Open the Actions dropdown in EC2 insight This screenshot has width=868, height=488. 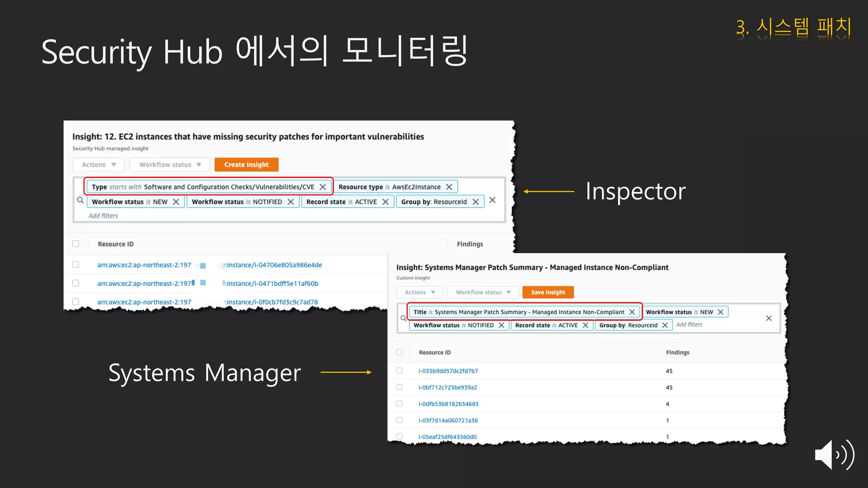[98, 164]
